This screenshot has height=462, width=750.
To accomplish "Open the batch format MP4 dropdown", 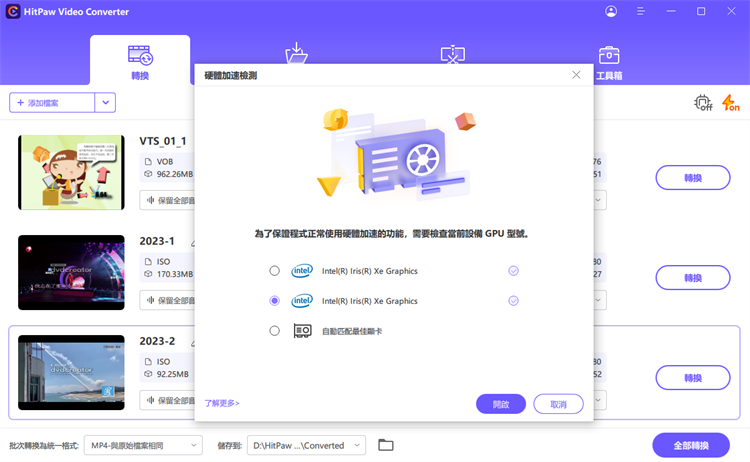I will coord(143,445).
